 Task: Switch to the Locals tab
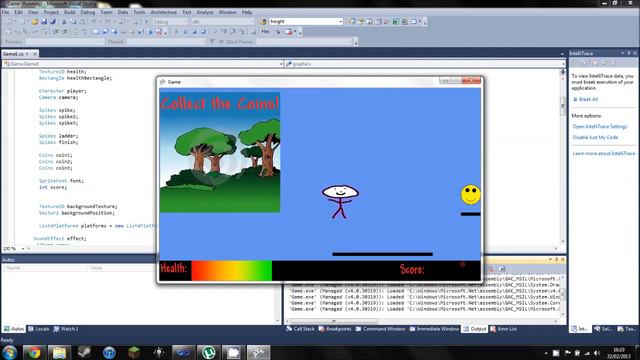[x=39, y=329]
